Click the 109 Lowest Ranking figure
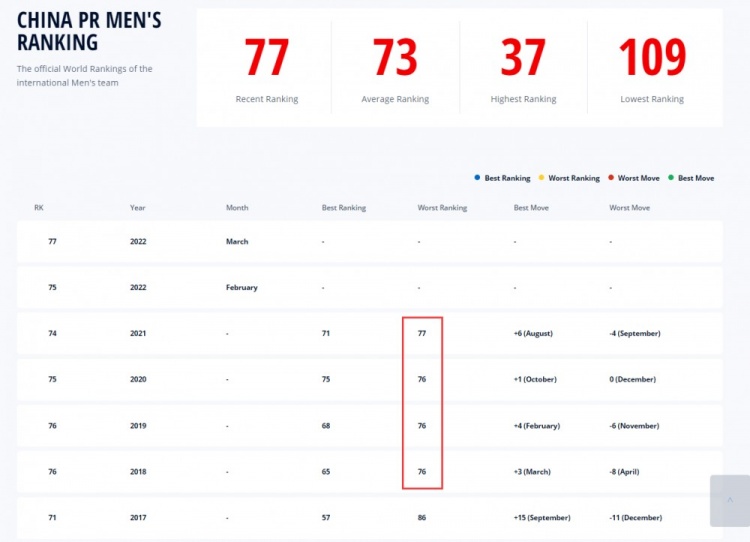750x542 pixels. coord(652,57)
